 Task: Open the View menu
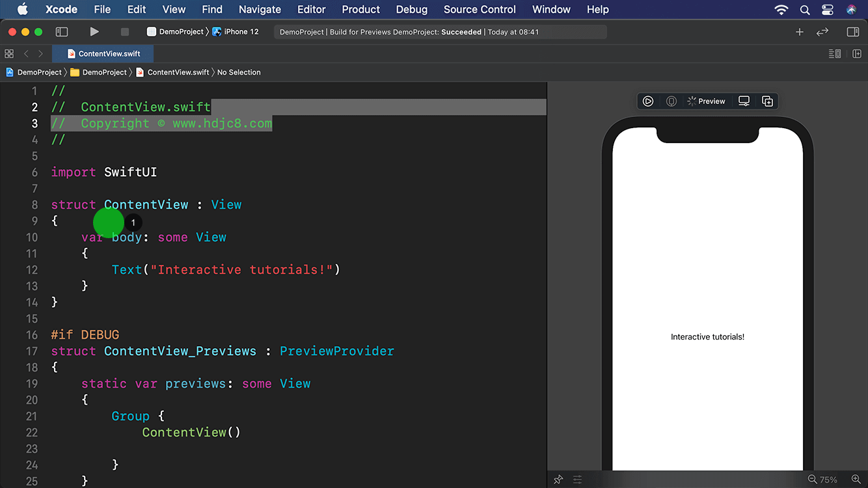coord(174,9)
